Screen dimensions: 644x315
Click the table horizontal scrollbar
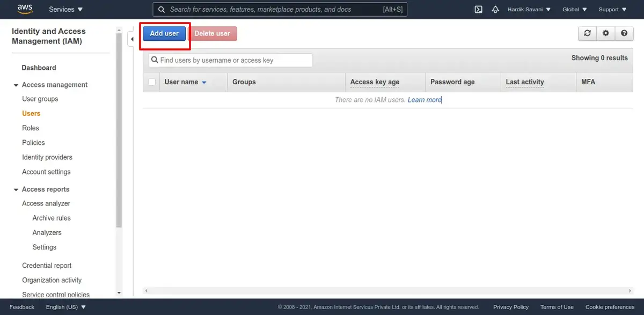click(387, 290)
